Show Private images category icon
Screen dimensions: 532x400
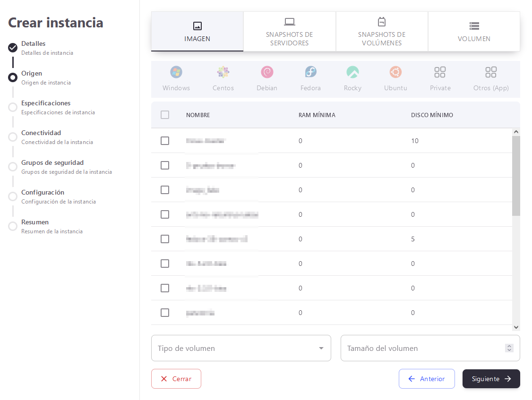440,72
